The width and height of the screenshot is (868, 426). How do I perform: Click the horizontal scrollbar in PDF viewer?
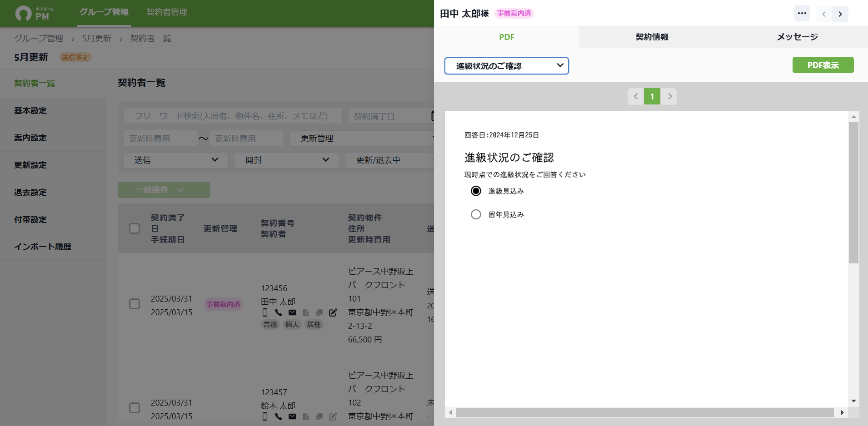coord(645,412)
